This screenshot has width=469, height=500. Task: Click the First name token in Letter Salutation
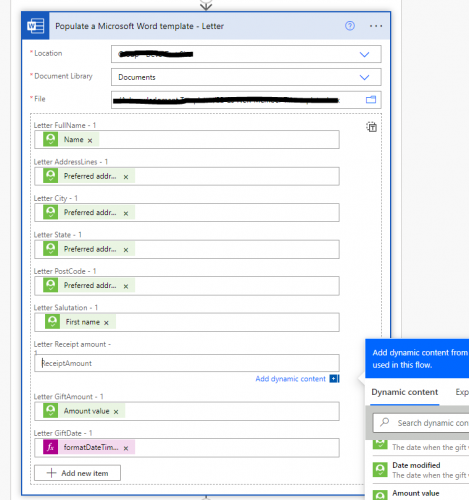pyautogui.click(x=80, y=322)
